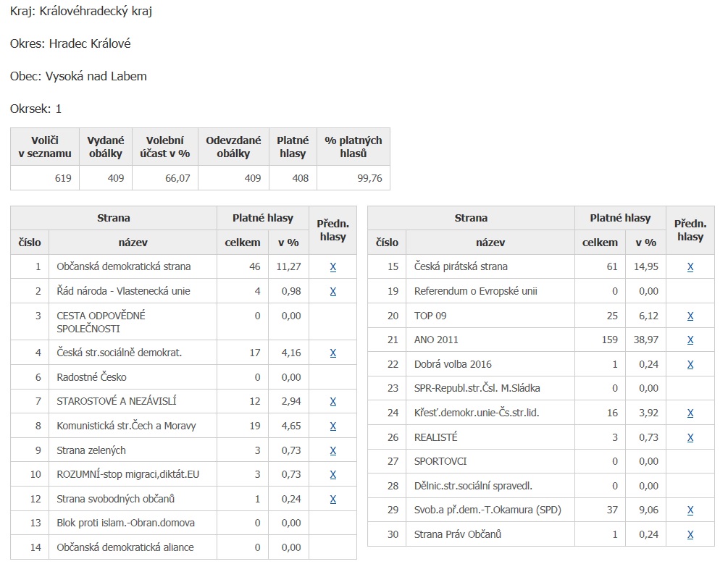The image size is (728, 564).
Task: Click party name 'Občanská demokratická aliance'
Action: click(x=125, y=548)
